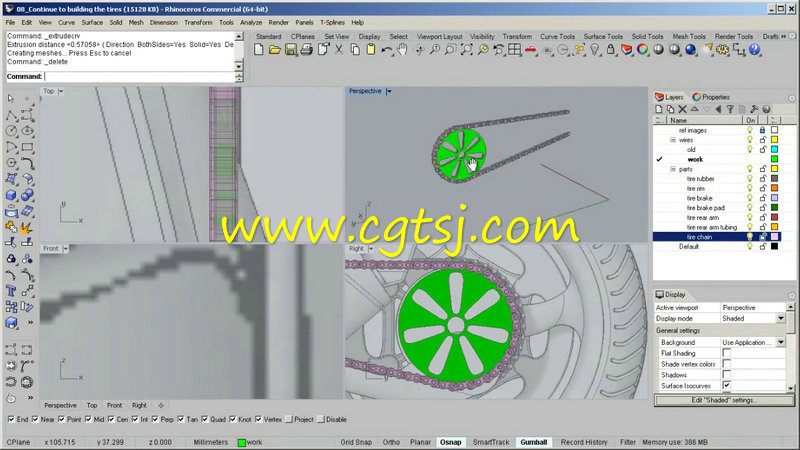Viewport: 800px width, 450px height.
Task: Select the Circle tool in left sidebar
Action: 11,131
